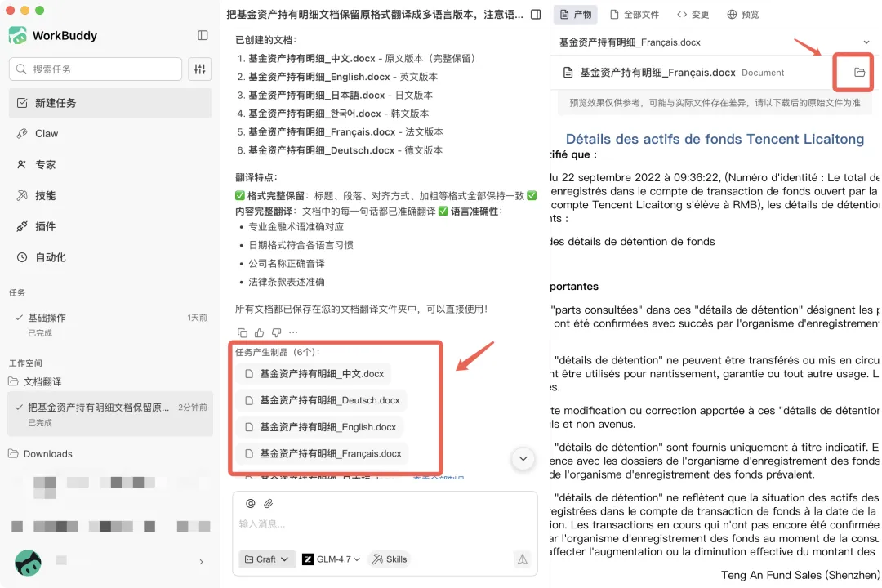The width and height of the screenshot is (882, 588).
Task: Copy the assistant reply
Action: (x=243, y=332)
